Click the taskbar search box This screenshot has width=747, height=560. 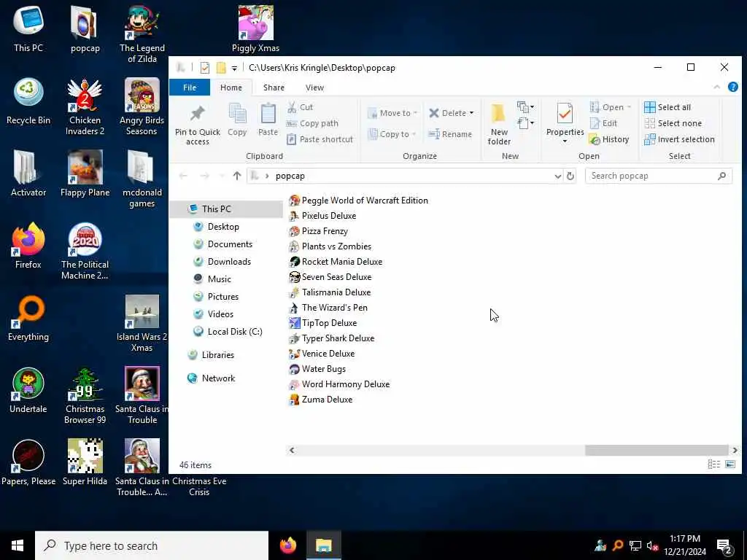(152, 545)
